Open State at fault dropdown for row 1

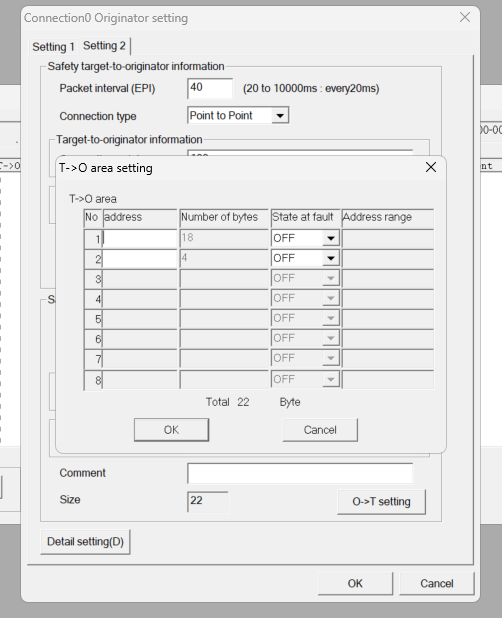pos(331,238)
